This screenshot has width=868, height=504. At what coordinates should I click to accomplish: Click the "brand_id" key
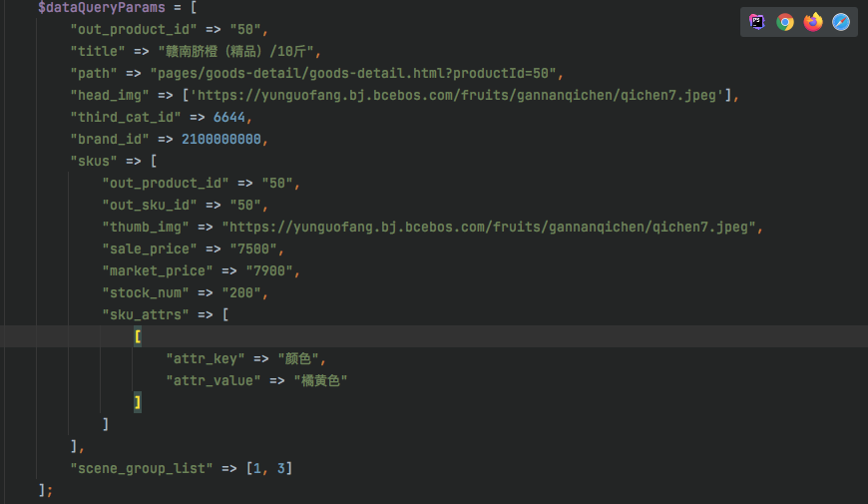(110, 139)
